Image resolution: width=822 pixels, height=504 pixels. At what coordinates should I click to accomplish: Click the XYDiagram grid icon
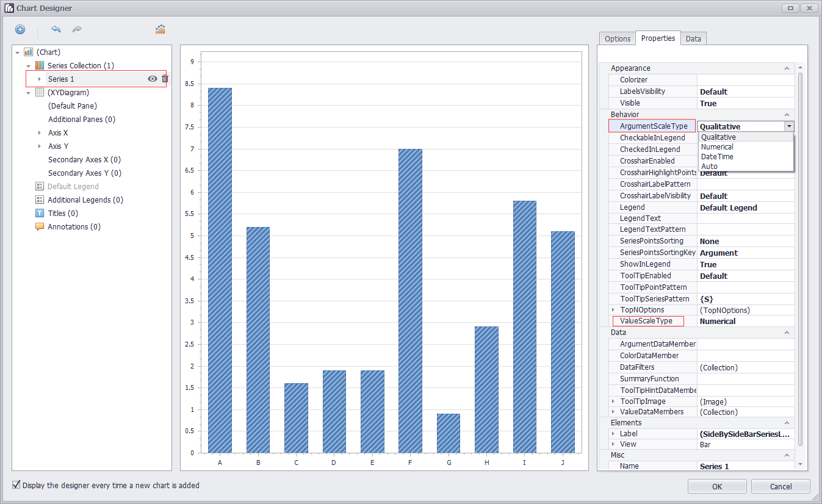coord(40,92)
